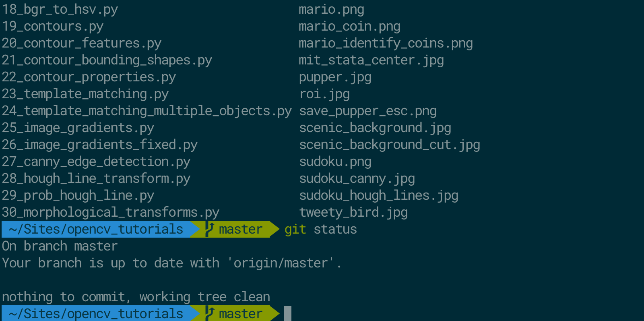This screenshot has height=321, width=644.
Task: Click the branch icon beside the git status command
Action: [209, 229]
